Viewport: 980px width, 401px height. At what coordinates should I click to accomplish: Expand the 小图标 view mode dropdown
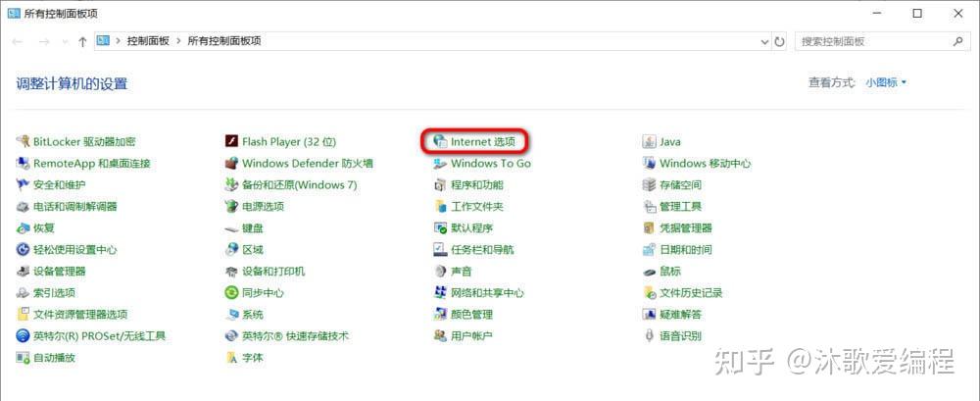pyautogui.click(x=886, y=82)
